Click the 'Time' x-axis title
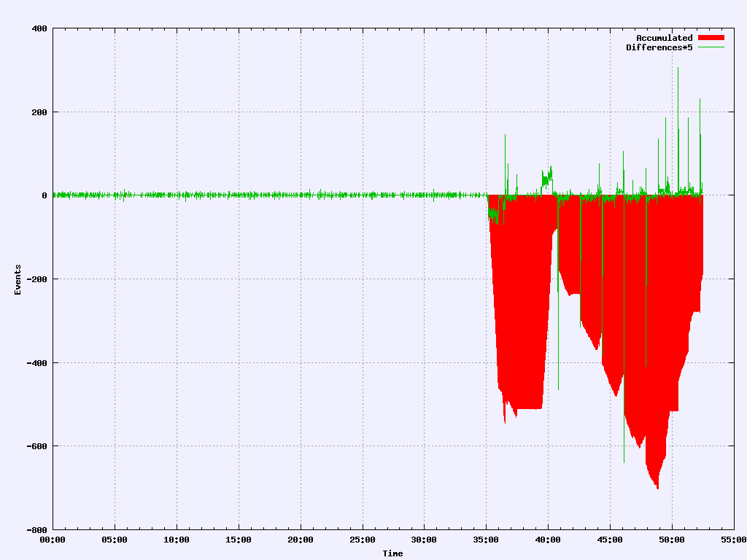Viewport: 747px width, 560px height. pyautogui.click(x=392, y=553)
